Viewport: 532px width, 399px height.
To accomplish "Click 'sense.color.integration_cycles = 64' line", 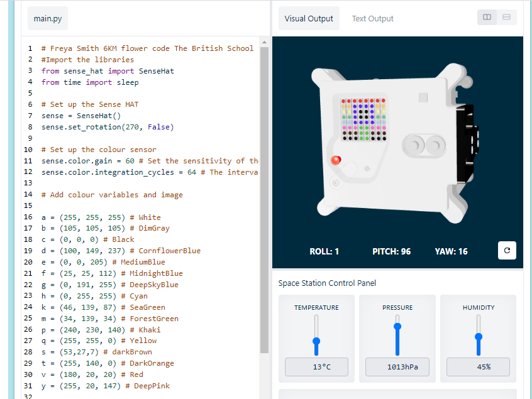I will click(x=150, y=172).
